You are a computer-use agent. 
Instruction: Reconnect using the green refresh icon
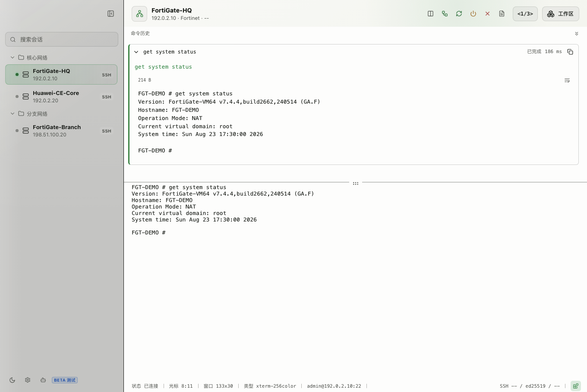[459, 14]
